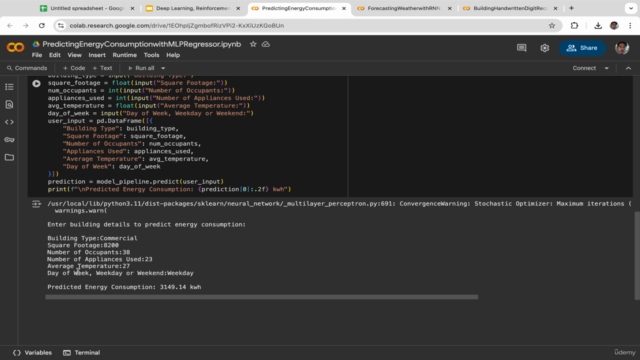Image resolution: width=640 pixels, height=360 pixels.
Task: Click the Share button
Action: (x=582, y=48)
